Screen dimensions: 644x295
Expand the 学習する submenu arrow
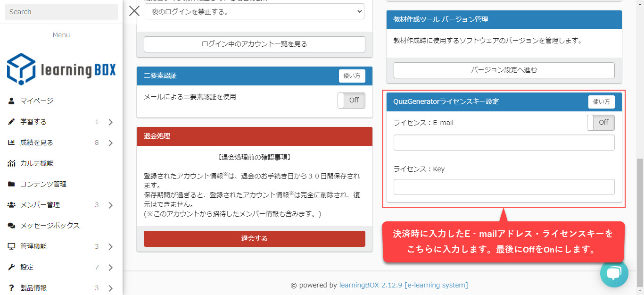pyautogui.click(x=110, y=122)
